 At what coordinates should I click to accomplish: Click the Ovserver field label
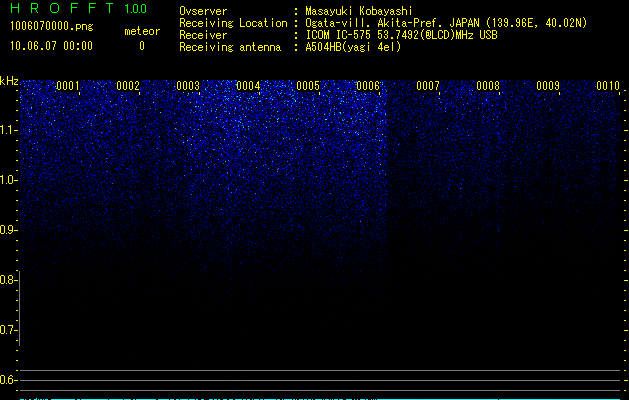[x=203, y=11]
